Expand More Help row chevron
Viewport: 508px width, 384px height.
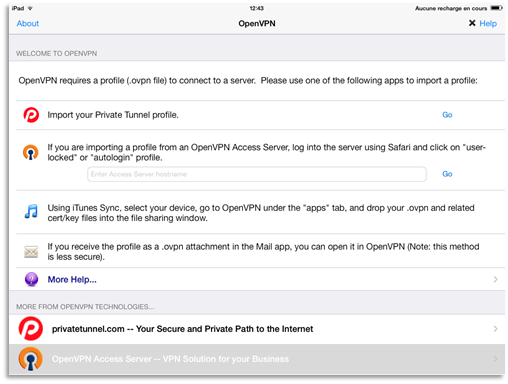coord(495,279)
